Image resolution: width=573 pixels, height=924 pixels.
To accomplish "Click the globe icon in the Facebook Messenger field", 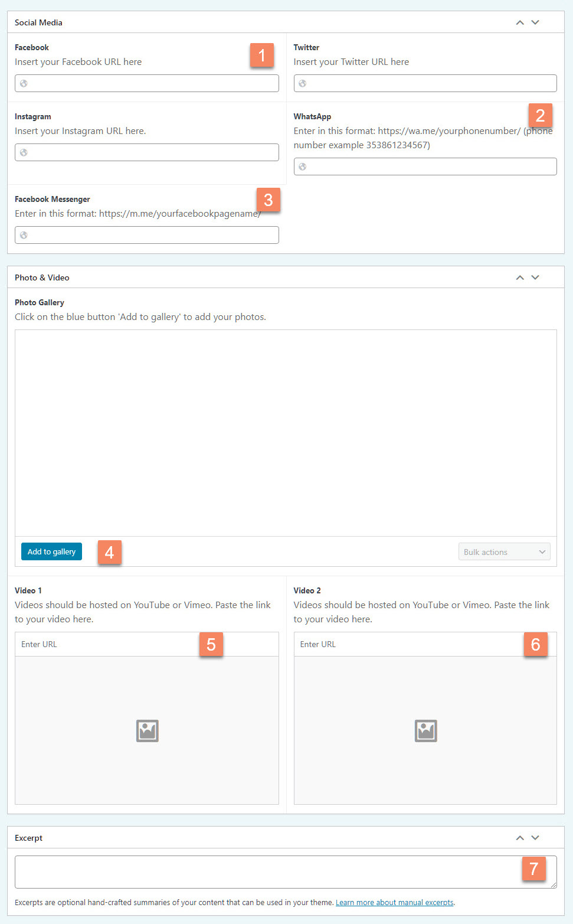I will (24, 235).
